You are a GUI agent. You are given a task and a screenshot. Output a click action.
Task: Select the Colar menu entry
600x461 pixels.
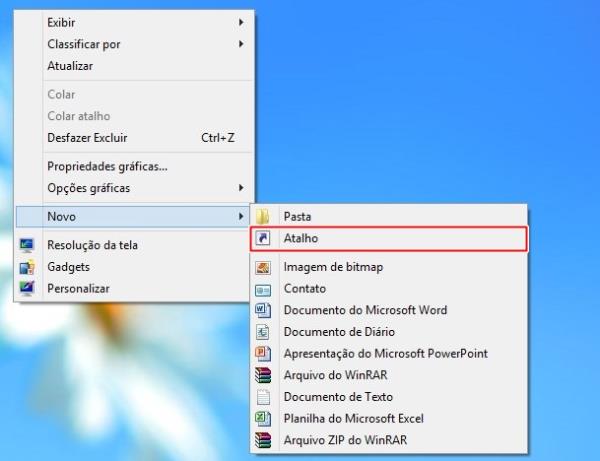(134, 94)
